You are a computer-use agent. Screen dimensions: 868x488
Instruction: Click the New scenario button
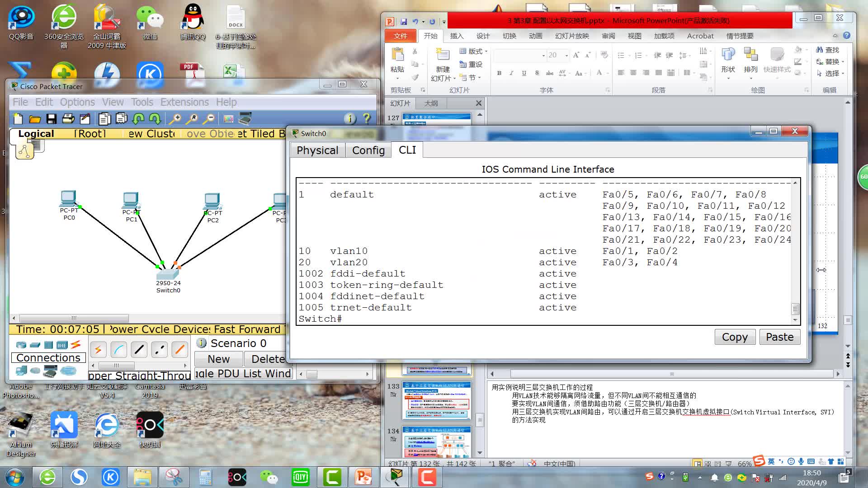click(219, 359)
